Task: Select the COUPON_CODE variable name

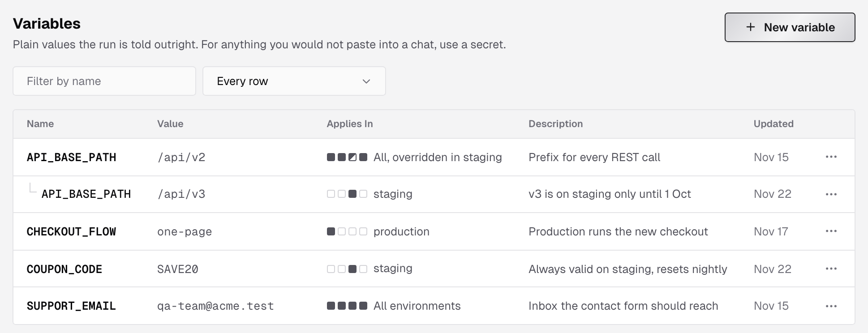Action: point(64,269)
